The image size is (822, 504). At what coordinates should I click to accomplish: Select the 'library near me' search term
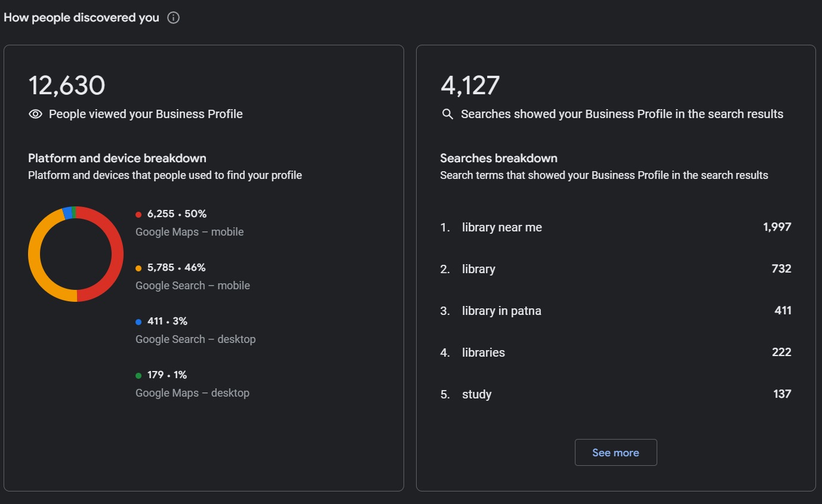click(501, 227)
